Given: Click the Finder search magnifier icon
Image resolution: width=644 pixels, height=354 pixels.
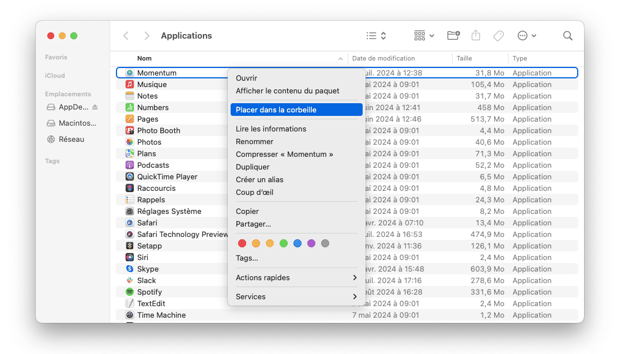Looking at the screenshot, I should coord(567,36).
